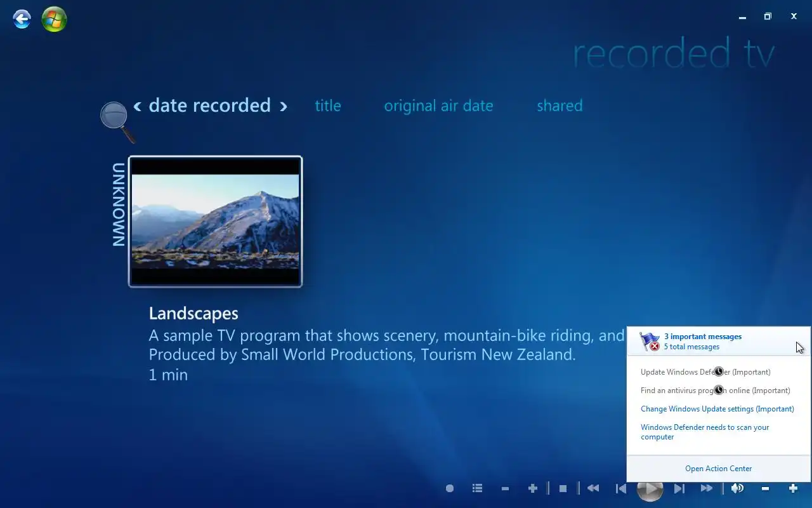
Task: Stop playback with the square stop button
Action: (563, 488)
